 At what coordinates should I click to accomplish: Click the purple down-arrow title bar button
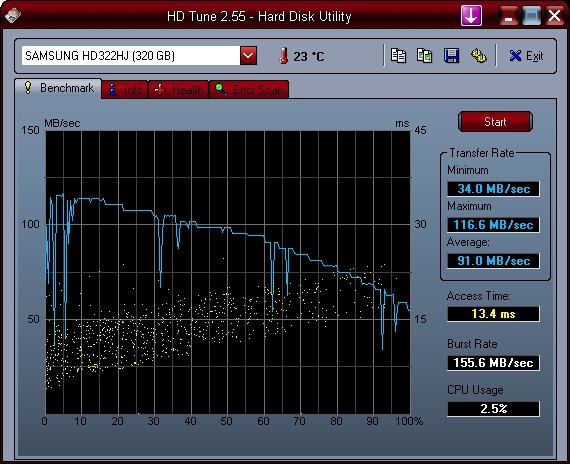[x=471, y=16]
